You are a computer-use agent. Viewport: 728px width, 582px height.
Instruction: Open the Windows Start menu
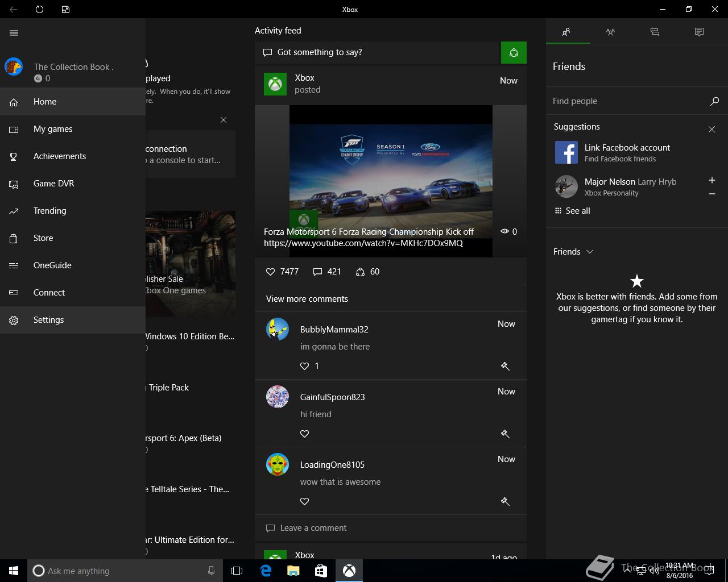tap(14, 571)
